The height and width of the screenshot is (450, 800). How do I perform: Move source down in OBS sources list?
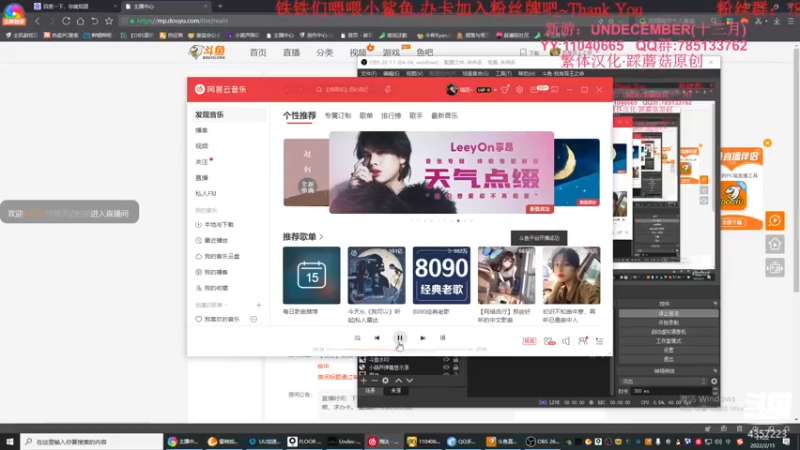coord(409,380)
